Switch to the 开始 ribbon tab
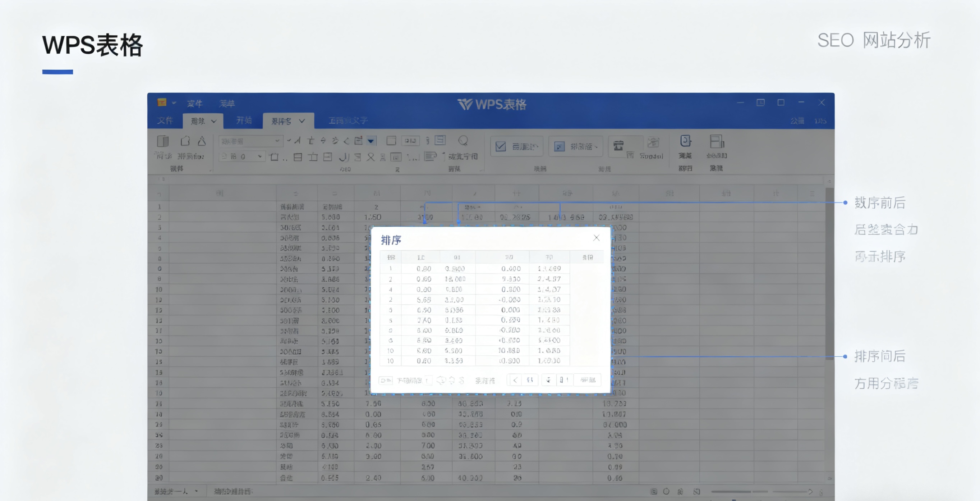The width and height of the screenshot is (980, 501). pyautogui.click(x=244, y=121)
